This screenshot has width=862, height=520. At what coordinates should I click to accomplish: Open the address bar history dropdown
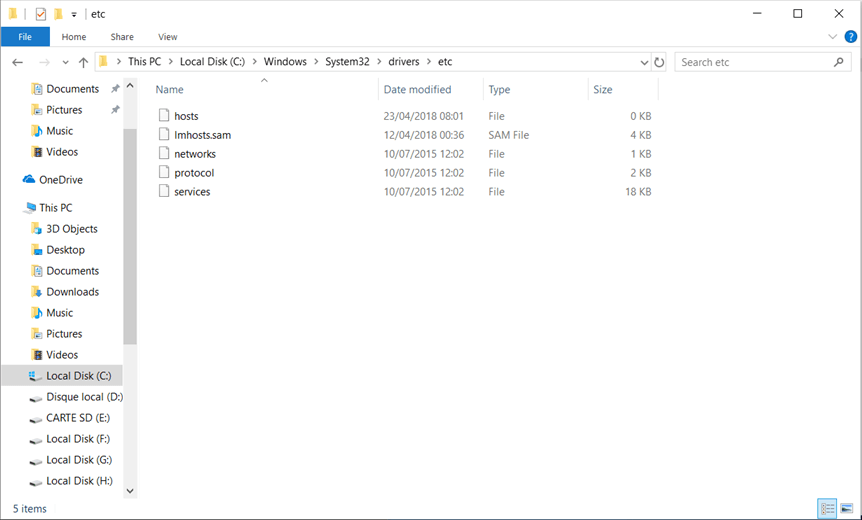(645, 62)
